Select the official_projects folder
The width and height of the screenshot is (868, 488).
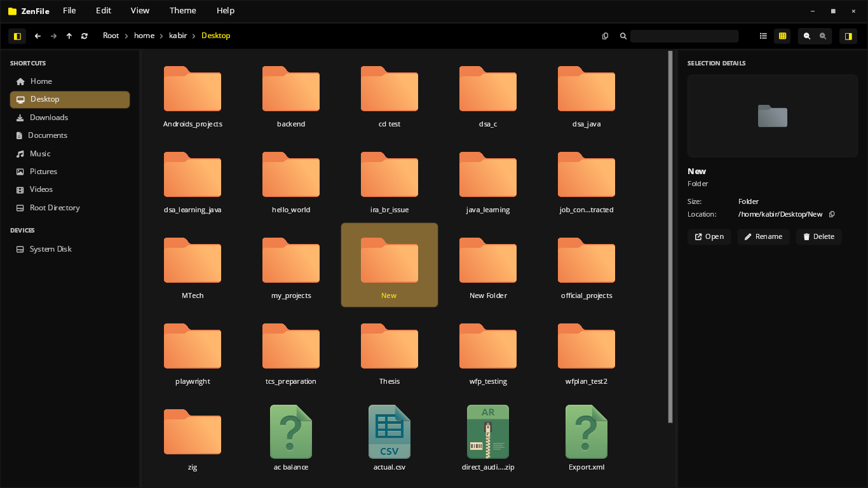(x=587, y=265)
